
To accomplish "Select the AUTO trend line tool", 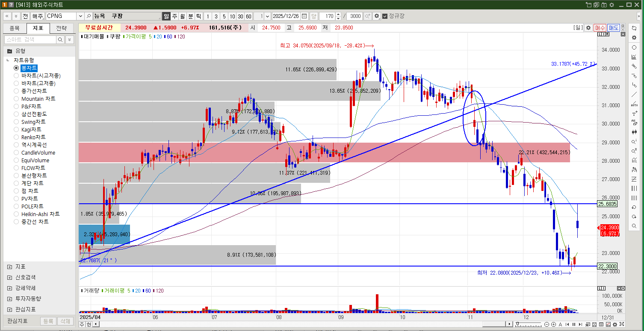I will pyautogui.click(x=634, y=104).
